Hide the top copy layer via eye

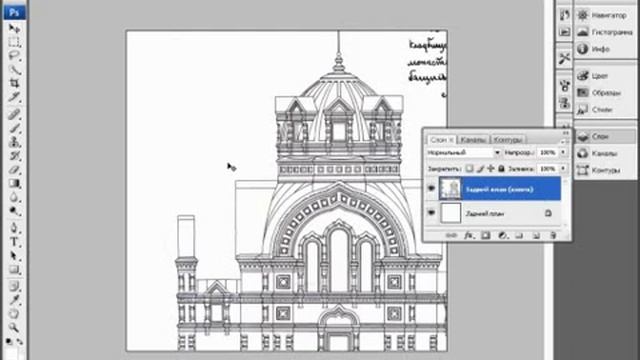tap(431, 188)
